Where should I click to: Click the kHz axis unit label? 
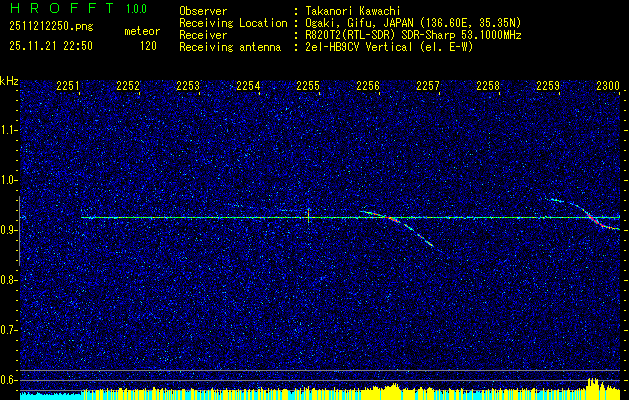[x=9, y=81]
